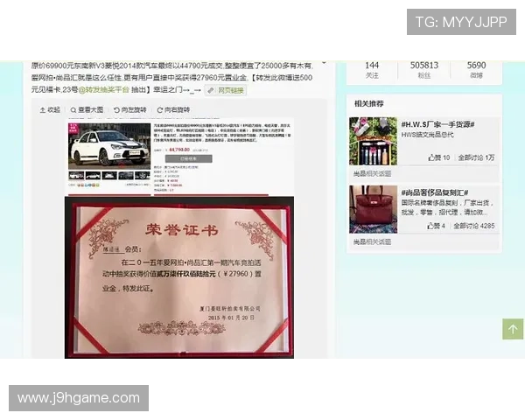The height and width of the screenshot is (420, 525).
Task: Open the 144 关注 following count
Action: pyautogui.click(x=372, y=70)
